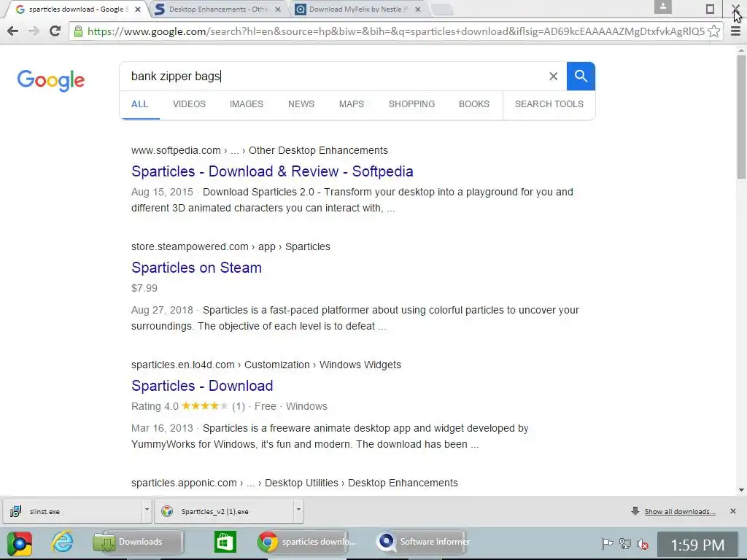Open Sparticles_v2 (1).exe download item
747x560 pixels.
(224, 511)
